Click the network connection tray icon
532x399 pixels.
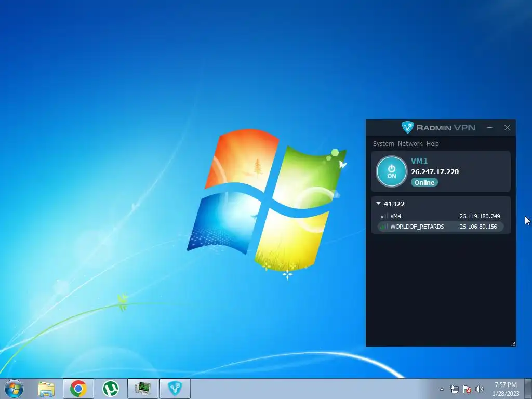454,390
